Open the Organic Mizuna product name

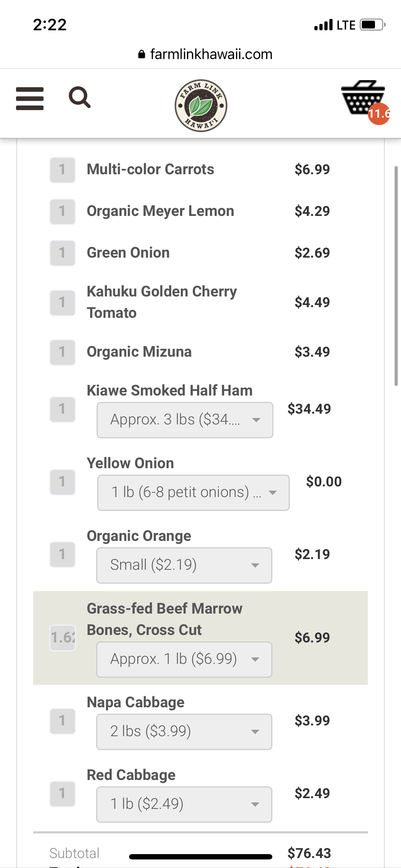[x=139, y=352]
